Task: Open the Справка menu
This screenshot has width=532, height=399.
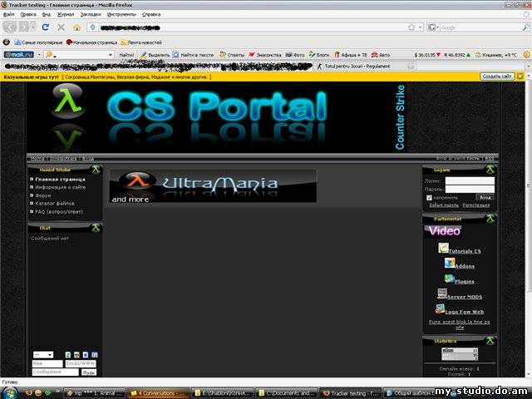Action: 151,14
